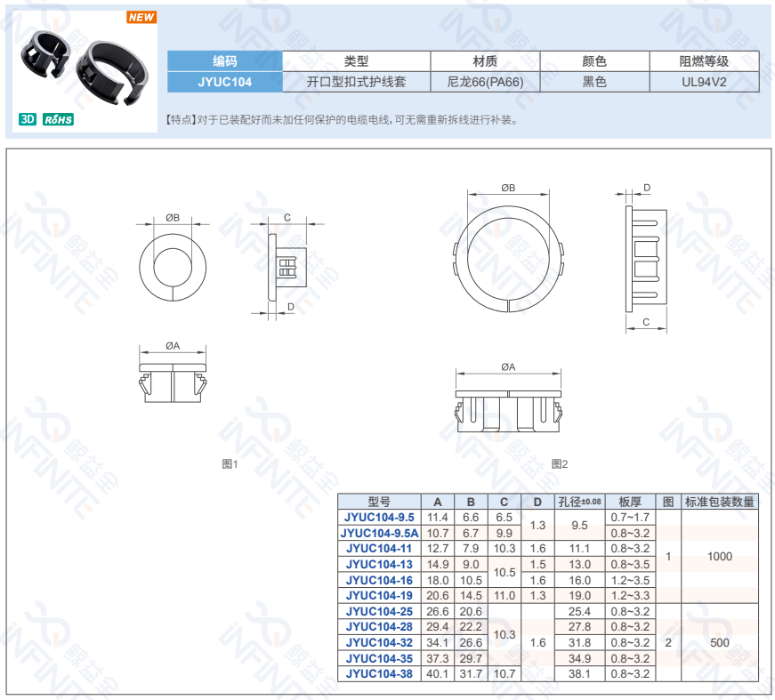Screen dimensions: 775x700
Task: Open model link JYUC104-9.5
Action: click(380, 517)
